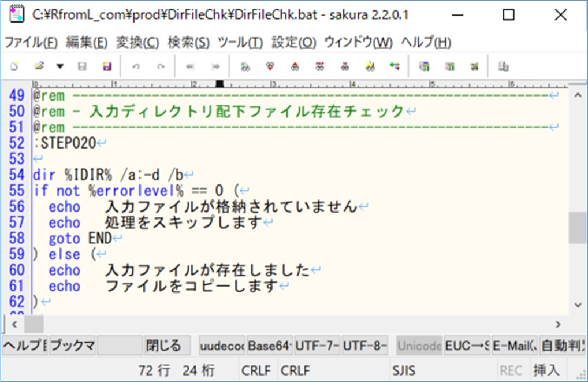The width and height of the screenshot is (588, 382).
Task: Click the New file toolbar icon
Action: pos(14,67)
